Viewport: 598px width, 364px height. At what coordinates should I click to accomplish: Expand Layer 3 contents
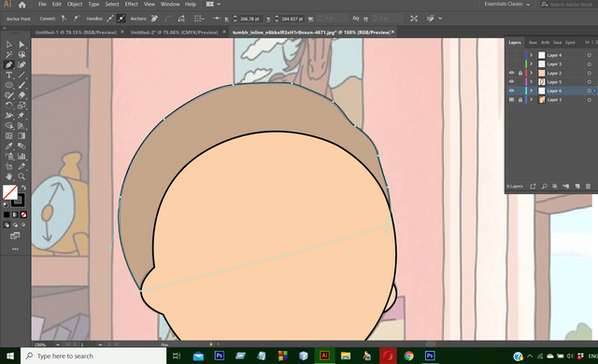pyautogui.click(x=531, y=64)
